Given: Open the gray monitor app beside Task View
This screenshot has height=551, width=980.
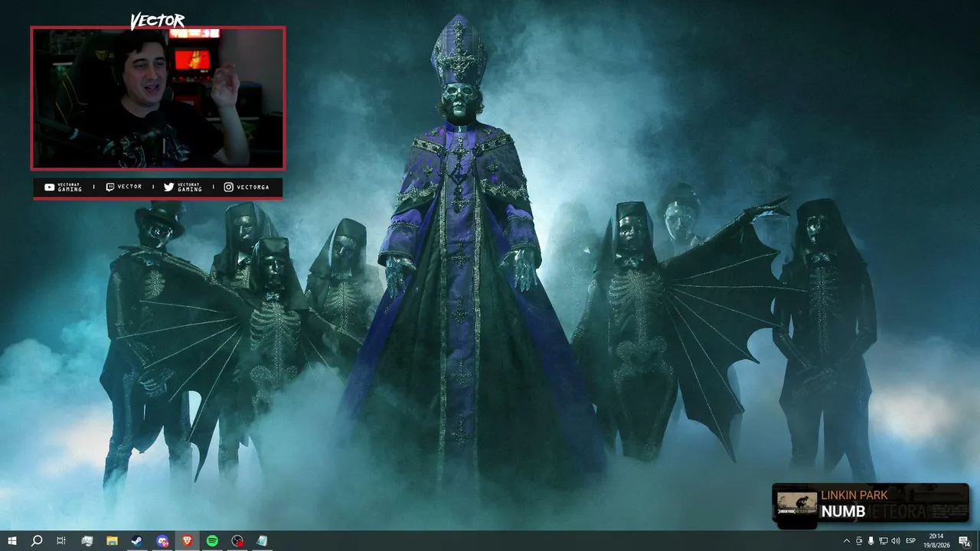Looking at the screenshot, I should (x=87, y=541).
